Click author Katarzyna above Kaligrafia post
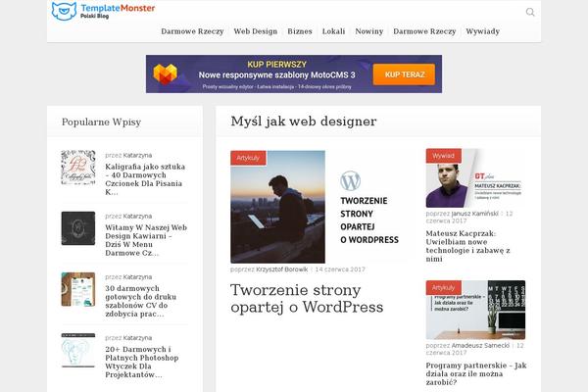 coord(137,155)
